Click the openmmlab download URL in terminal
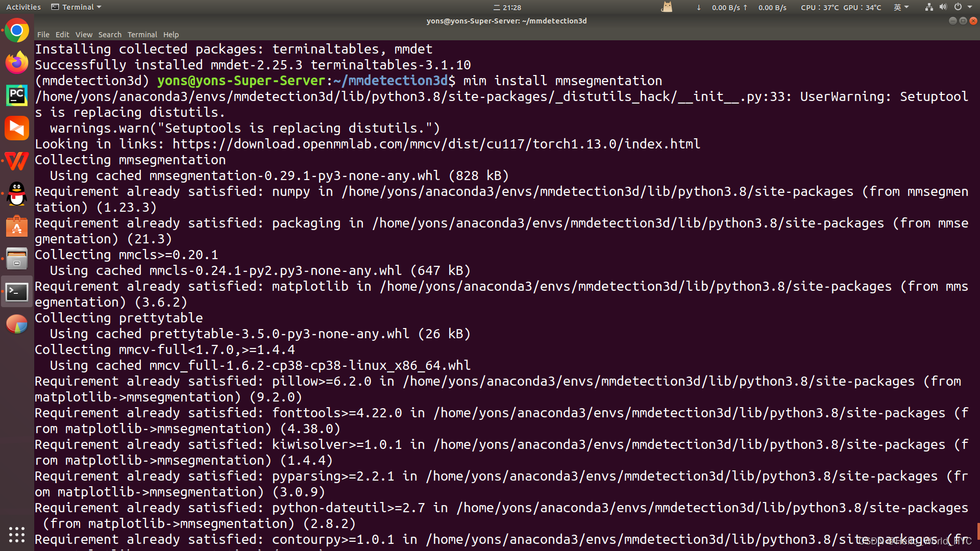980x551 pixels. (x=436, y=144)
